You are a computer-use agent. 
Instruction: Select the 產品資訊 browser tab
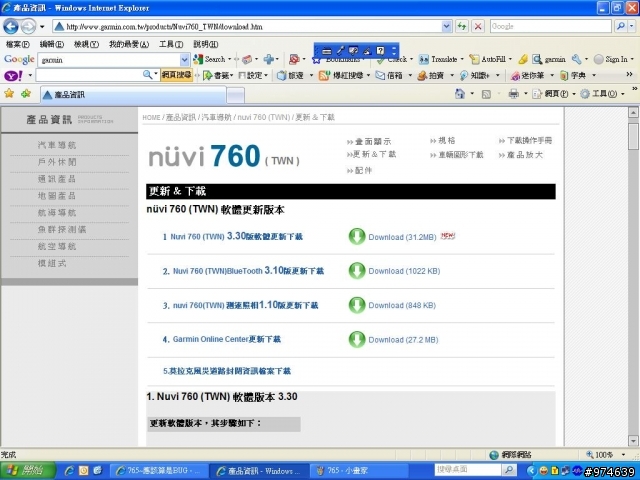[133, 95]
